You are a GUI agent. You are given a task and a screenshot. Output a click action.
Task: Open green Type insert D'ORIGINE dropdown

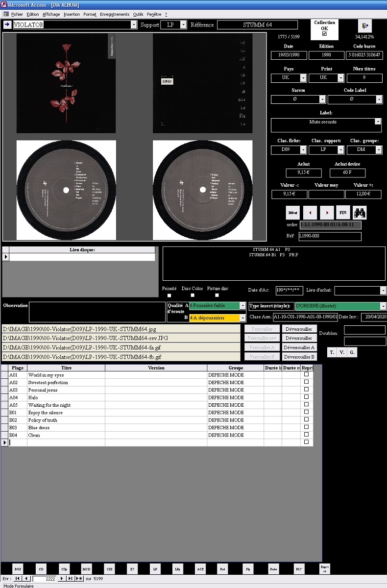point(383,306)
